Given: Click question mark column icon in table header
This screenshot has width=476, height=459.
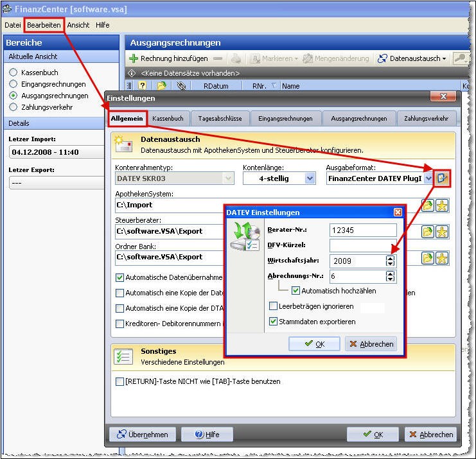Looking at the screenshot, I should [143, 85].
